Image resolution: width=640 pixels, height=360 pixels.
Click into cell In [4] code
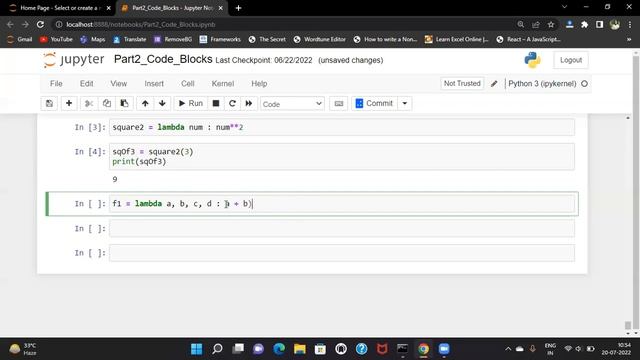pos(342,157)
